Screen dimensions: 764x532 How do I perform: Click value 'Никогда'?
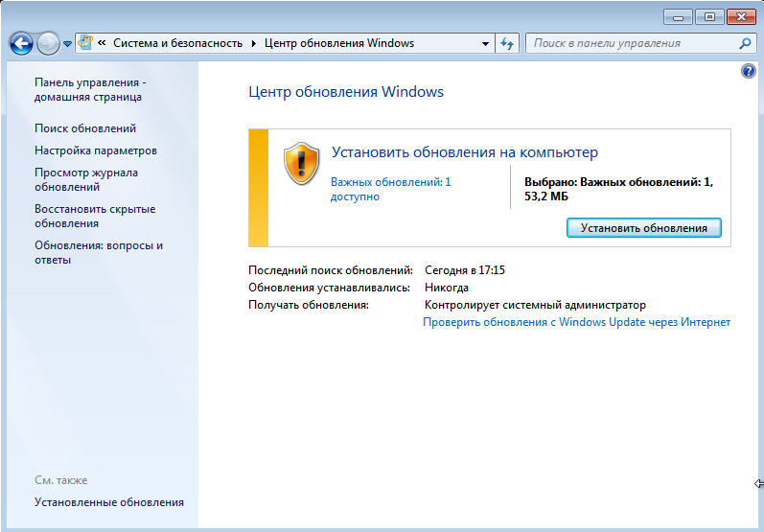coord(447,288)
